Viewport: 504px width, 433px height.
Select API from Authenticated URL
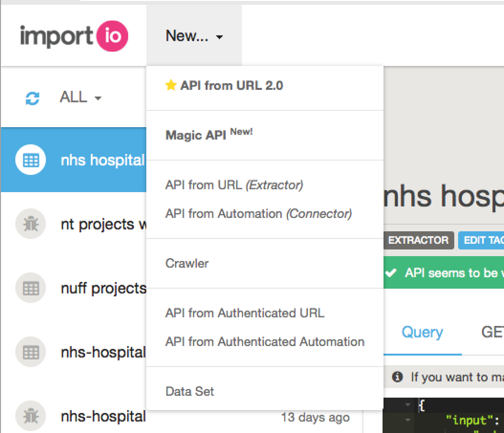[x=265, y=313]
